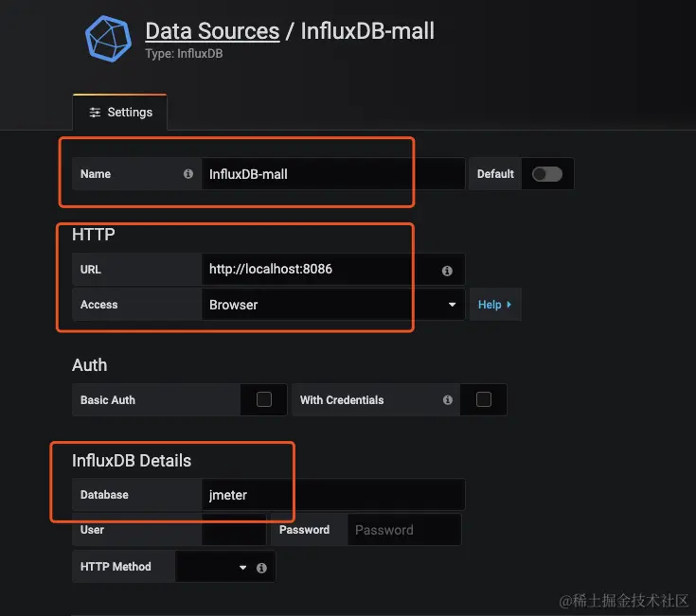Enable the With Credentials checkbox
Viewport: 696px width, 616px height.
(x=484, y=399)
